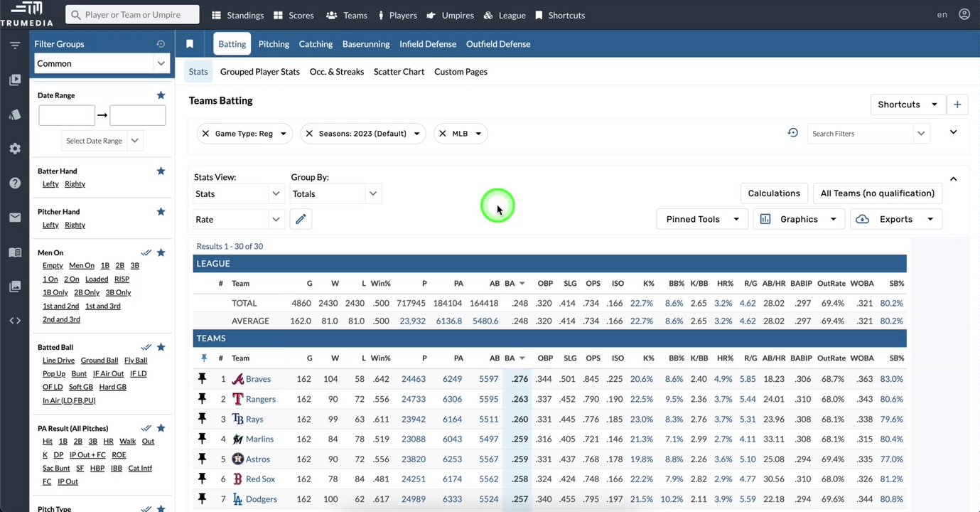
Task: Open the Graphics dropdown
Action: point(799,219)
